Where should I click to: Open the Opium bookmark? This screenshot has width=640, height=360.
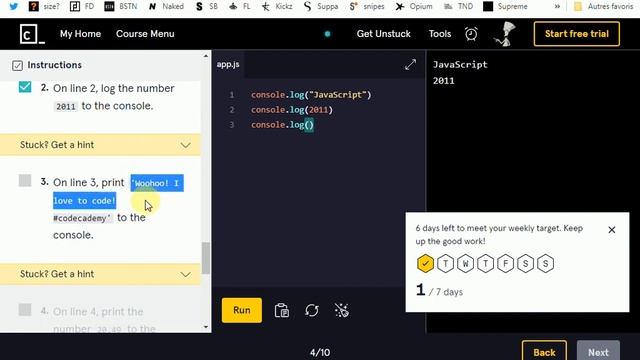pyautogui.click(x=414, y=6)
